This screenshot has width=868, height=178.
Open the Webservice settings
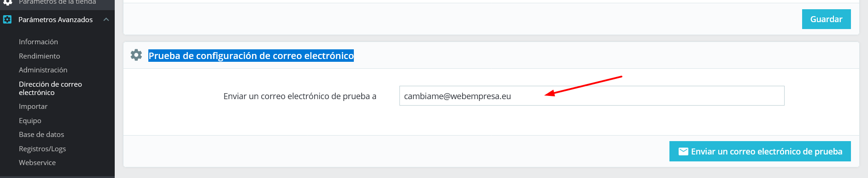[x=37, y=163]
